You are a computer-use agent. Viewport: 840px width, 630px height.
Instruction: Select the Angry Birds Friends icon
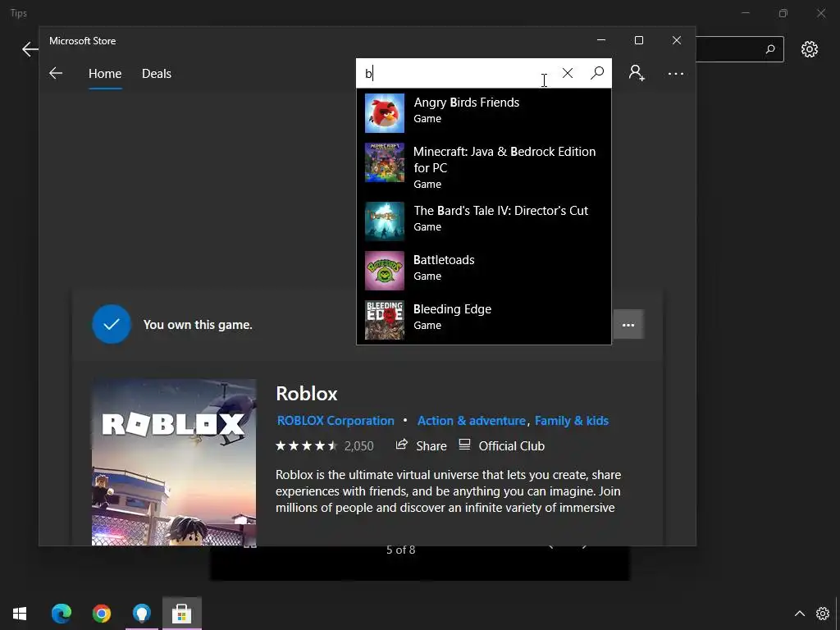(x=385, y=113)
